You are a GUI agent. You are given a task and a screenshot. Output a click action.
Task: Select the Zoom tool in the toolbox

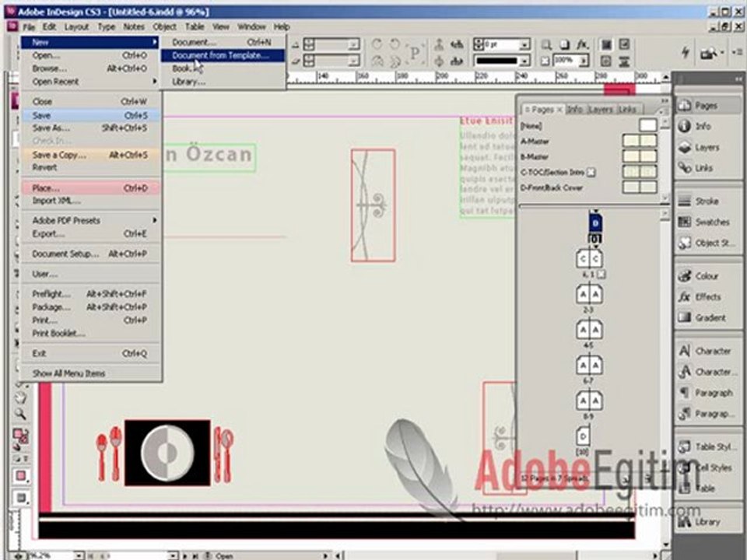click(x=20, y=413)
